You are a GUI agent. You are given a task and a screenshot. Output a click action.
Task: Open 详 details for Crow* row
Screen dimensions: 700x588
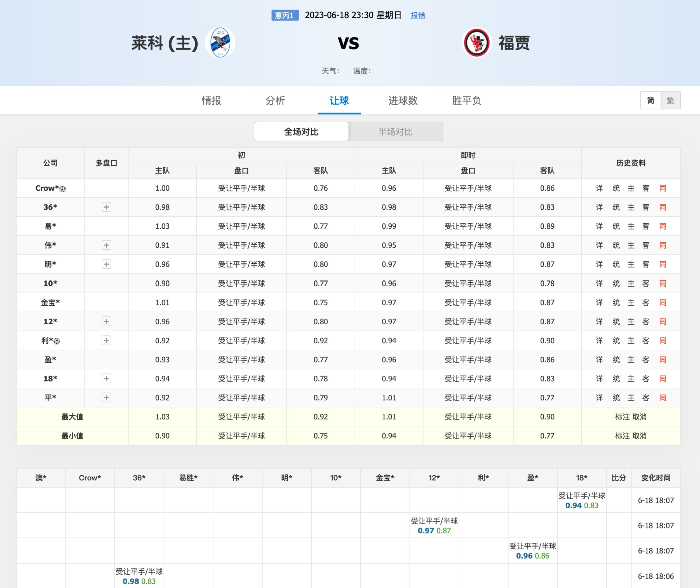[x=599, y=188]
